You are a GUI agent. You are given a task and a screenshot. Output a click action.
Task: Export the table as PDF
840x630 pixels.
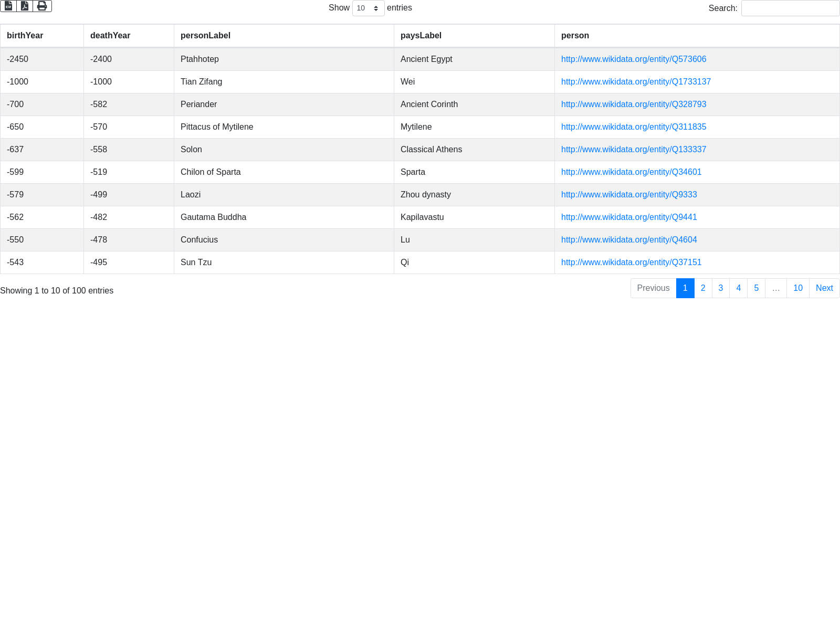click(25, 6)
